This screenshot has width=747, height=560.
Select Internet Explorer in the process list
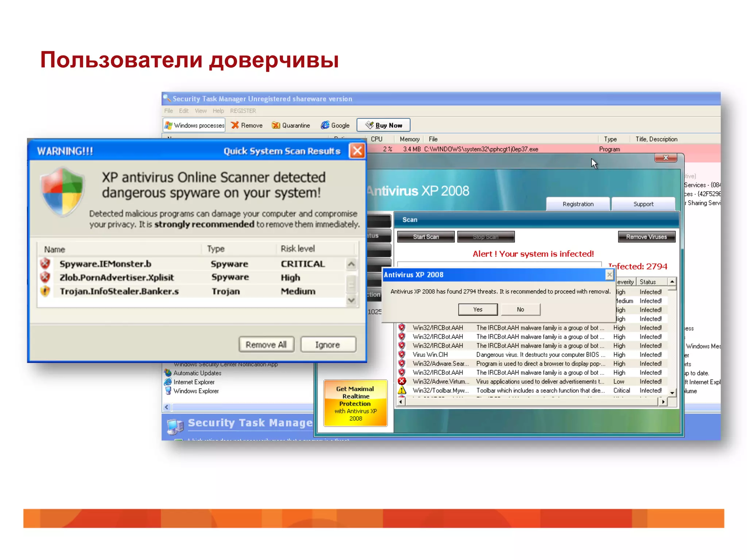[194, 382]
